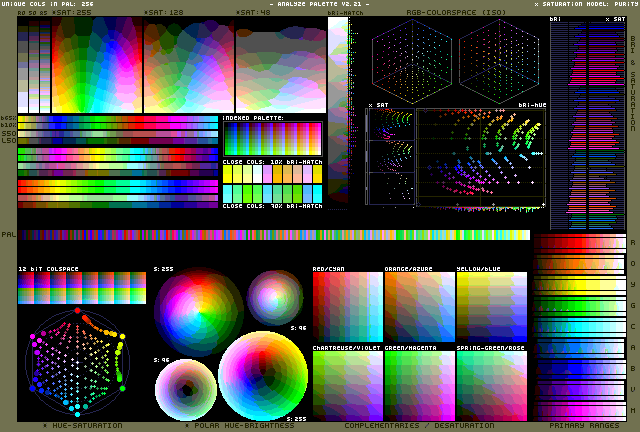Select the indexed palette color grid
Image resolution: width=640 pixels, height=432 pixels.
click(273, 139)
